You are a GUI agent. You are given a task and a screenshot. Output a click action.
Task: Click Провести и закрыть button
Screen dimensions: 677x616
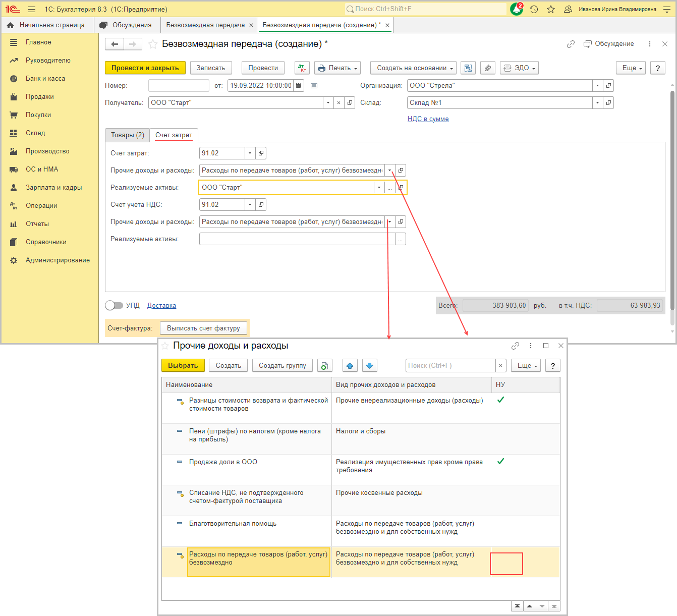[x=145, y=68]
